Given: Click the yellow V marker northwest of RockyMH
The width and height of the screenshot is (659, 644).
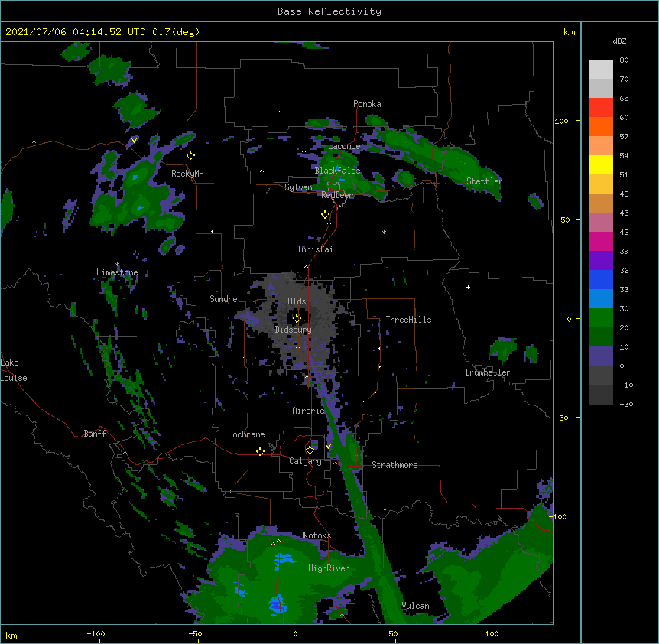Looking at the screenshot, I should [134, 141].
